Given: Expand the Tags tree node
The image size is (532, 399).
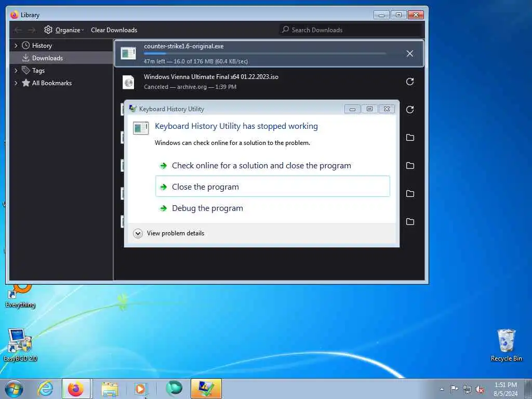Looking at the screenshot, I should [16, 71].
